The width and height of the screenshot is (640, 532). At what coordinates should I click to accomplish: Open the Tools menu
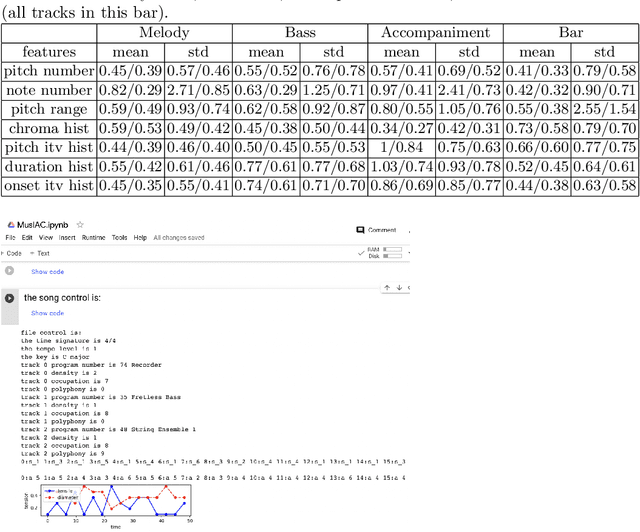coord(120,238)
